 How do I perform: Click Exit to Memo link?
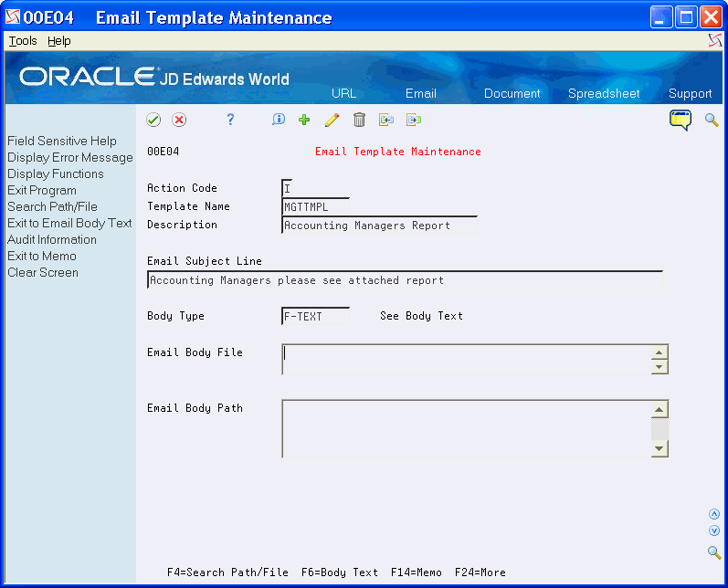(x=42, y=257)
